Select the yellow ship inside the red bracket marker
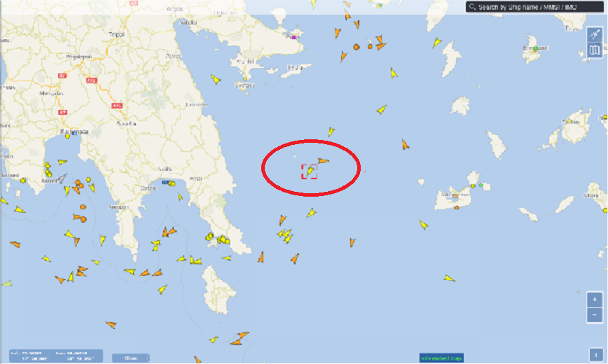This screenshot has width=608, height=364. coord(310,171)
